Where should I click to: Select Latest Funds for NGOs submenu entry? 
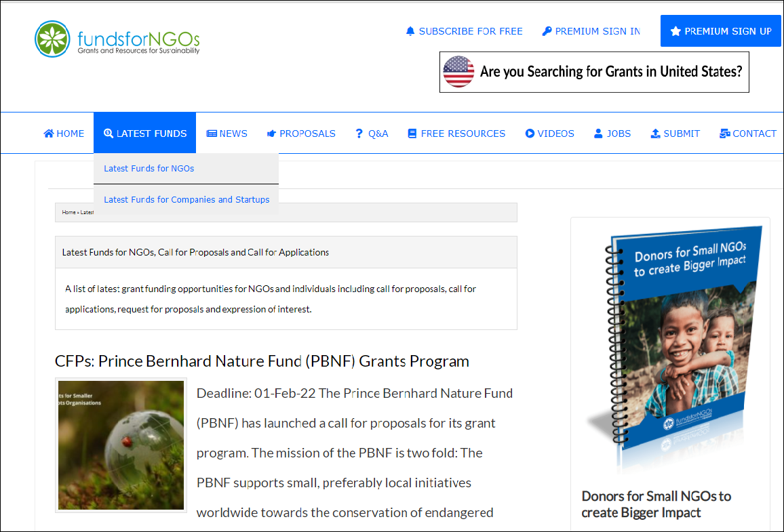point(186,168)
